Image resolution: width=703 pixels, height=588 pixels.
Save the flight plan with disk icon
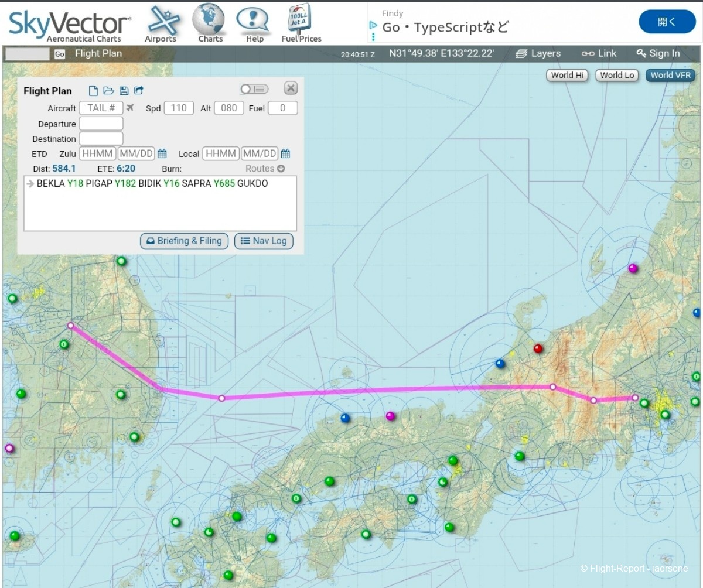pos(124,91)
